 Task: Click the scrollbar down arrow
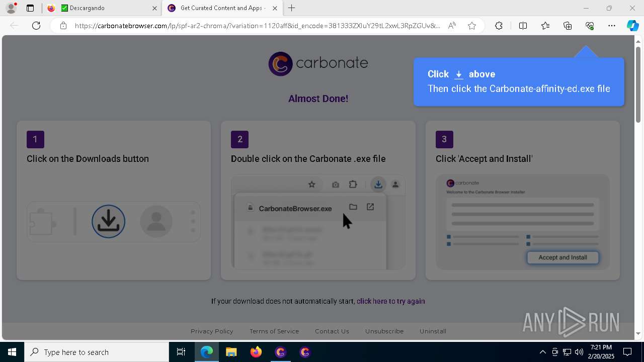[638, 333]
